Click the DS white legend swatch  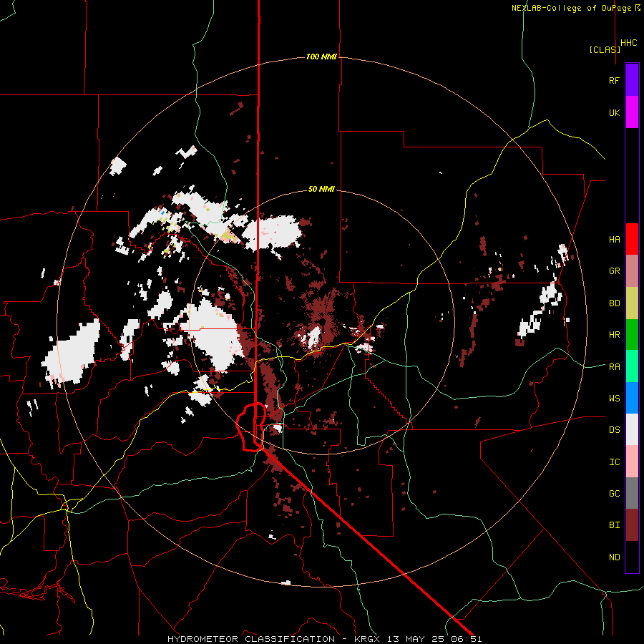click(x=632, y=429)
